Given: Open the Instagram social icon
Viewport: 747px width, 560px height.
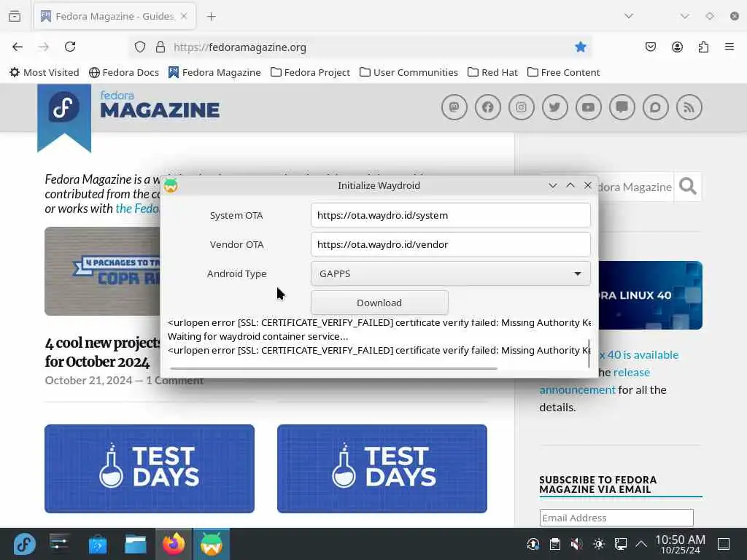Looking at the screenshot, I should 521,107.
